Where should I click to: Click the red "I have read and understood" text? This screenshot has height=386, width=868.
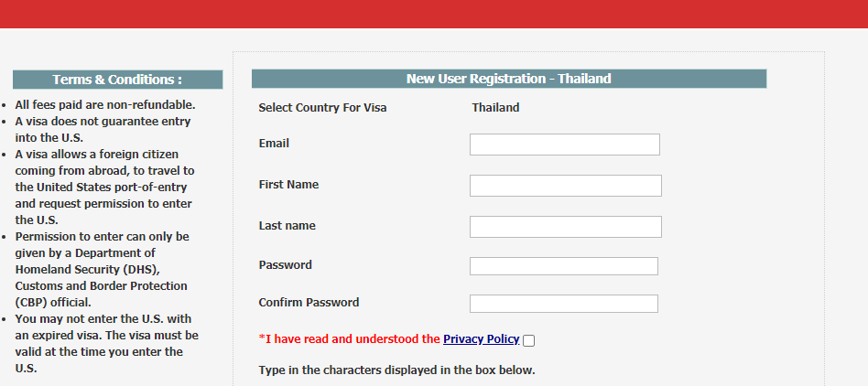click(351, 339)
